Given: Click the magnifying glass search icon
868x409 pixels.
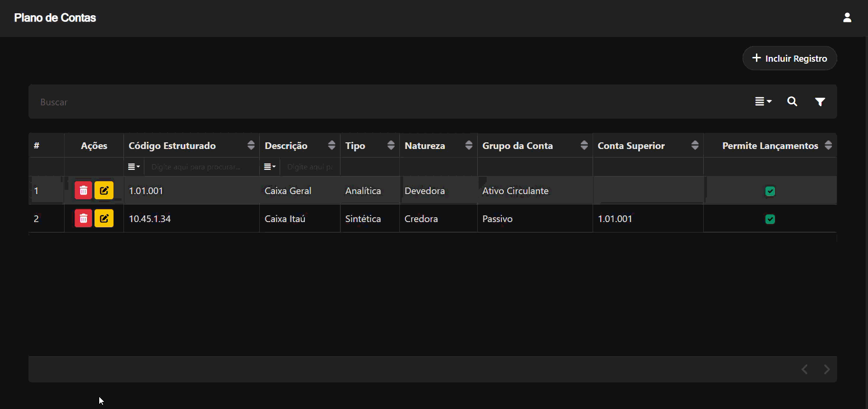Looking at the screenshot, I should [792, 102].
